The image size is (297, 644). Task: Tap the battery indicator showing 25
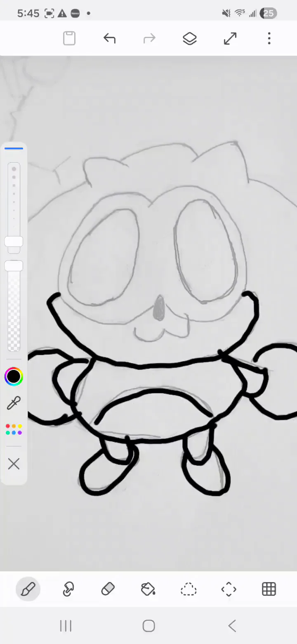point(268,13)
